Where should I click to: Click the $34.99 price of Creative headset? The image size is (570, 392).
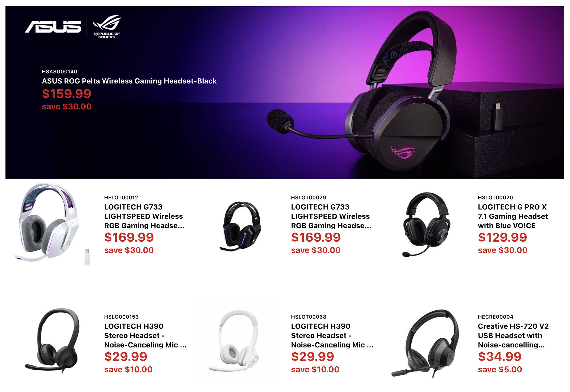499,357
